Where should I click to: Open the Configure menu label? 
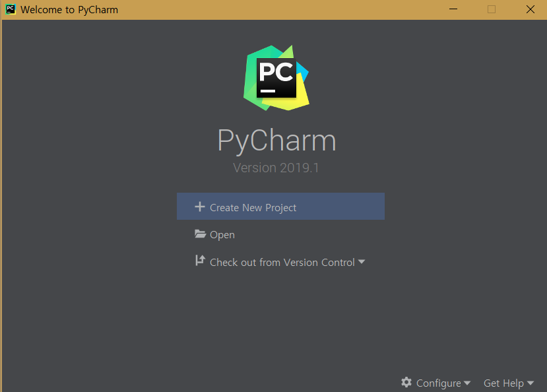pos(439,383)
